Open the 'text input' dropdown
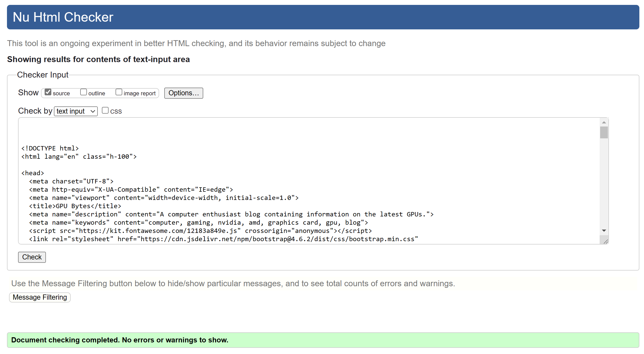644x354 pixels. [76, 111]
